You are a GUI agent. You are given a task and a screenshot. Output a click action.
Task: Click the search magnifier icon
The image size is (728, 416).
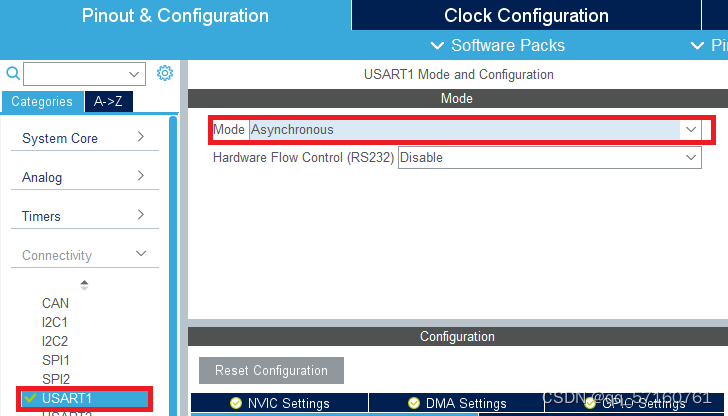coord(13,73)
